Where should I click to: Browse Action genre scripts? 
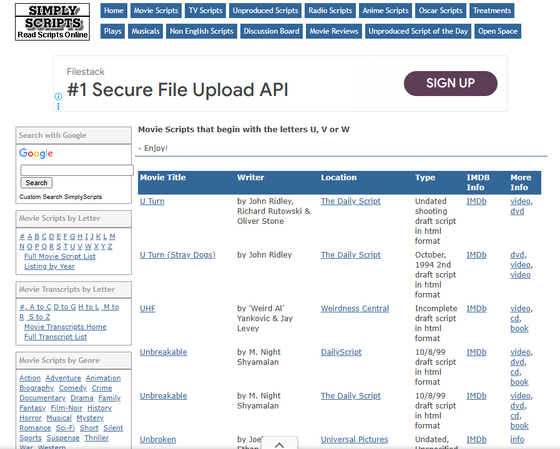click(30, 378)
